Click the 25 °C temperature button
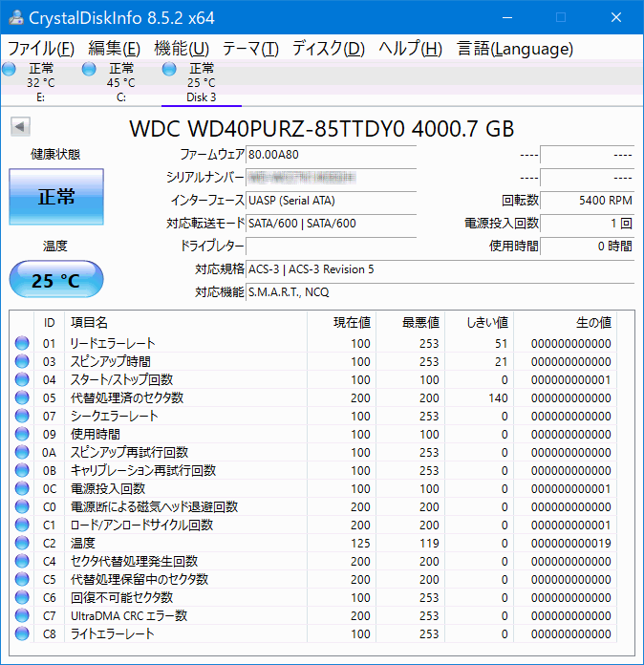 click(56, 280)
